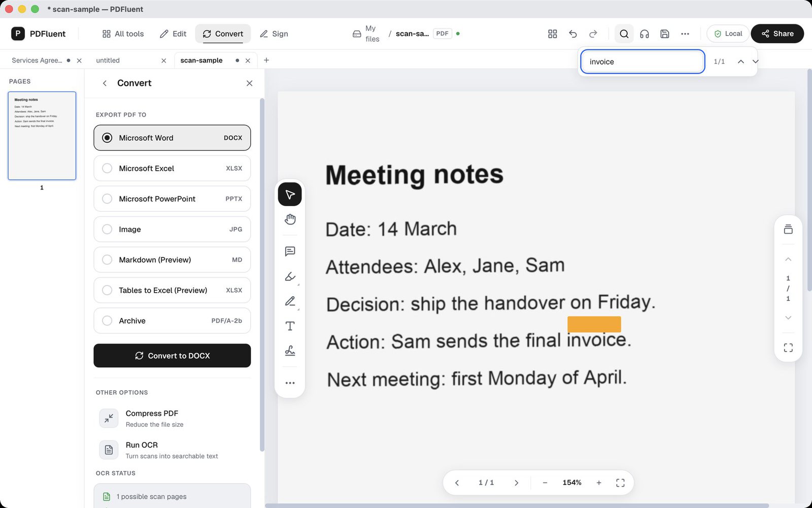
Task: Go back from Convert panel
Action: [x=105, y=83]
